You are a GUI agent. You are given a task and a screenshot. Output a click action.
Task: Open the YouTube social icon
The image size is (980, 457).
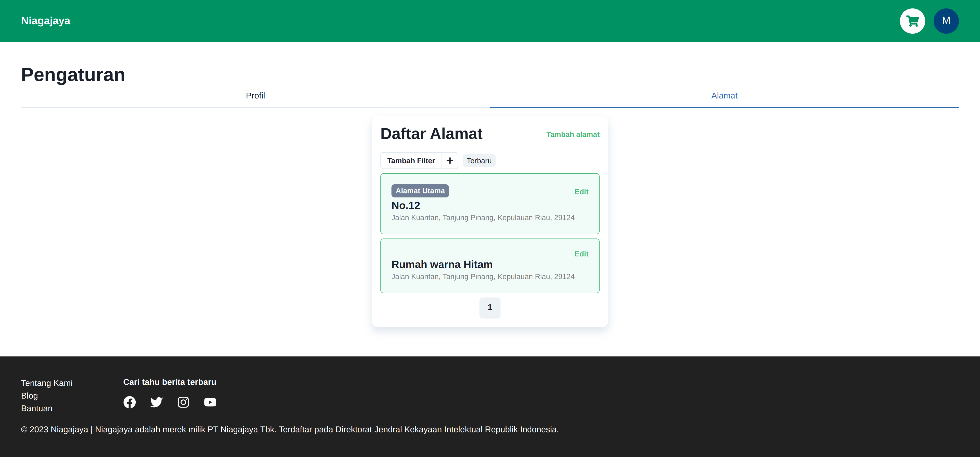[x=210, y=402]
